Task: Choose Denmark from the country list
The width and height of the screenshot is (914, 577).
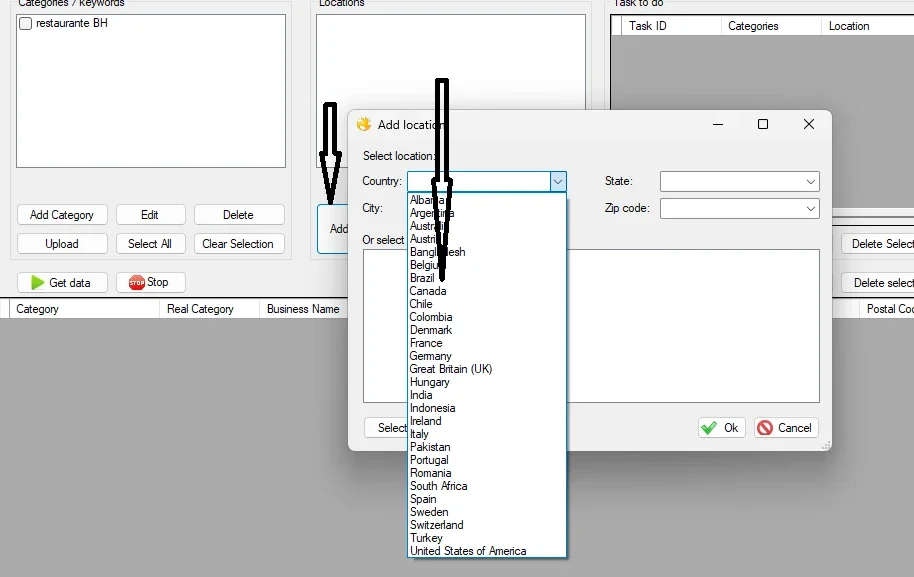Action: click(x=487, y=330)
